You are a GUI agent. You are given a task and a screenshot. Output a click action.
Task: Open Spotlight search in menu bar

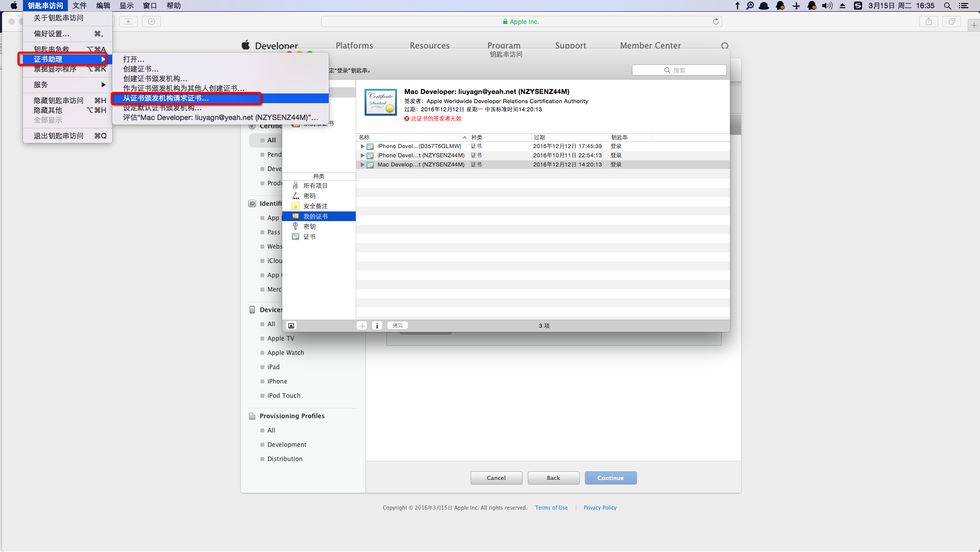947,6
